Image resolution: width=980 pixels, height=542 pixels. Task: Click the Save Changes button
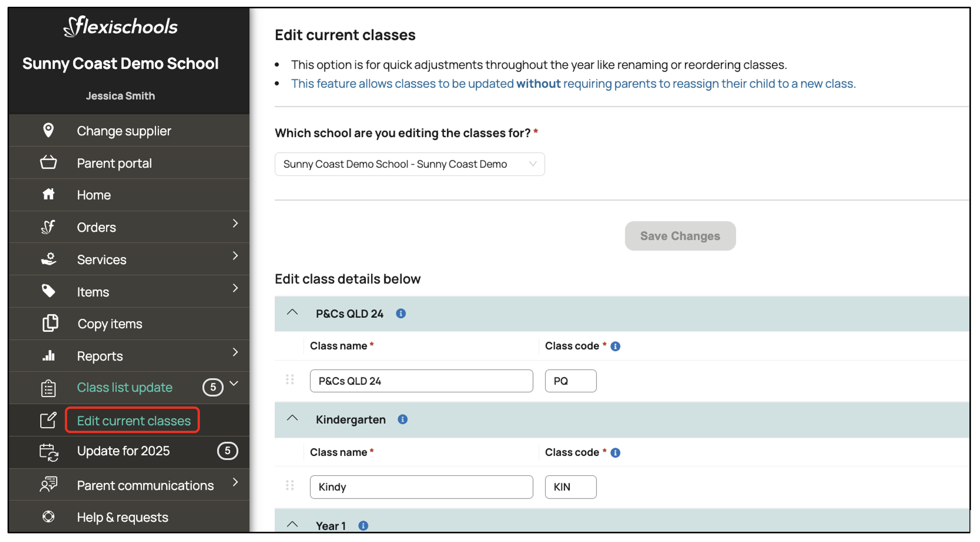(680, 236)
